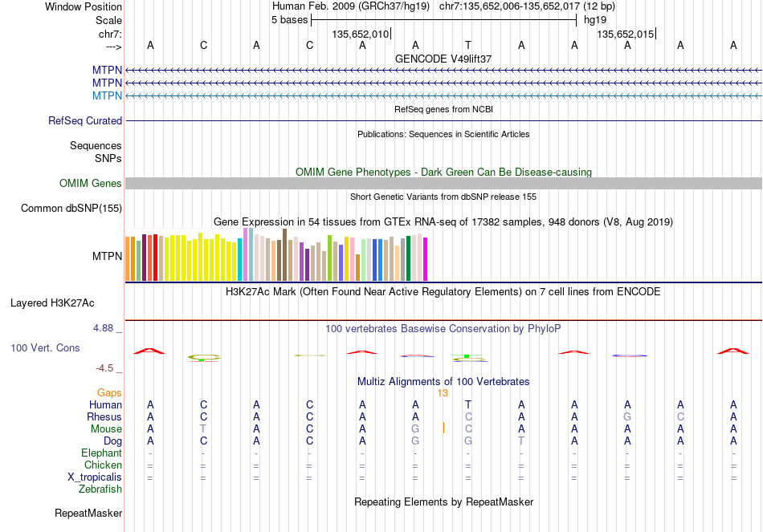This screenshot has width=763, height=532.
Task: Click the Gaps label in Multiz track
Action: [109, 392]
